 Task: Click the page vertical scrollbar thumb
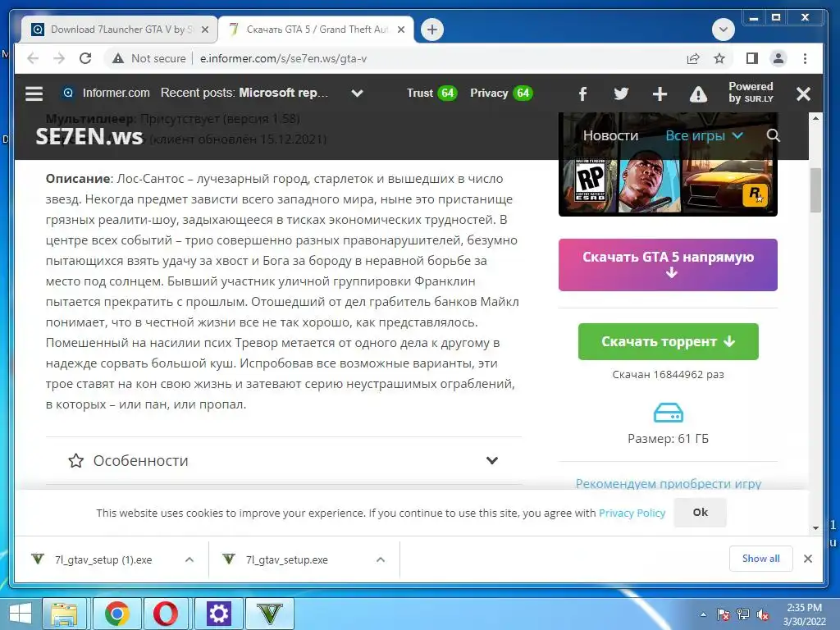tap(815, 190)
